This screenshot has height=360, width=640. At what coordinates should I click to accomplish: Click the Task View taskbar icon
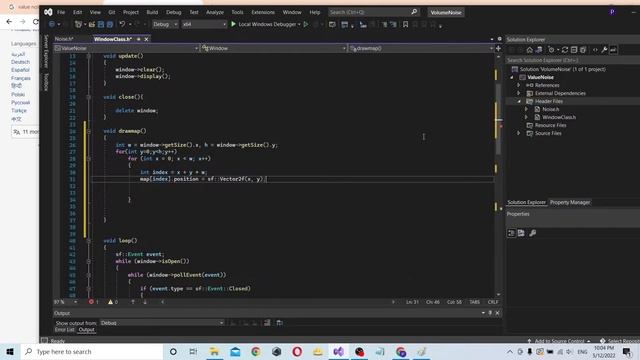pyautogui.click(x=193, y=351)
